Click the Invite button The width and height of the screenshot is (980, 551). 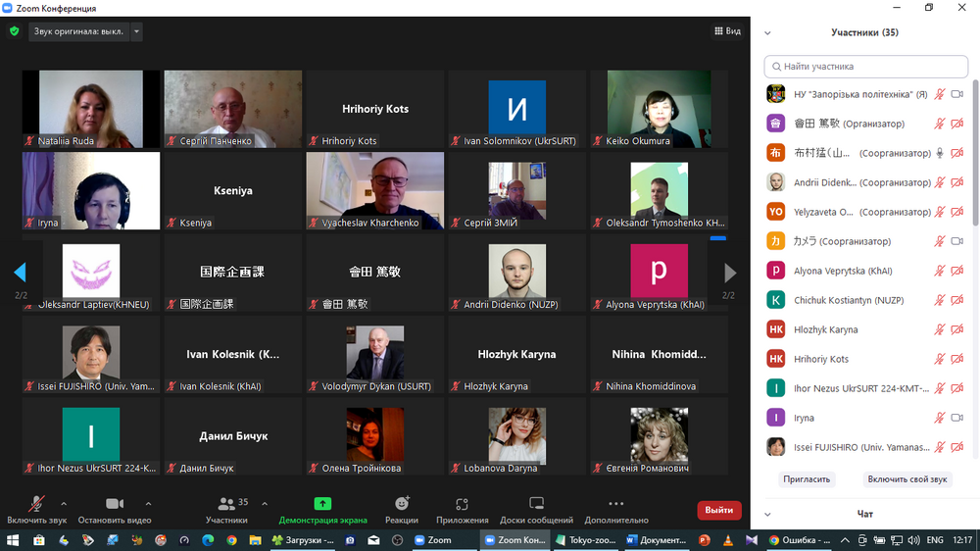point(807,479)
